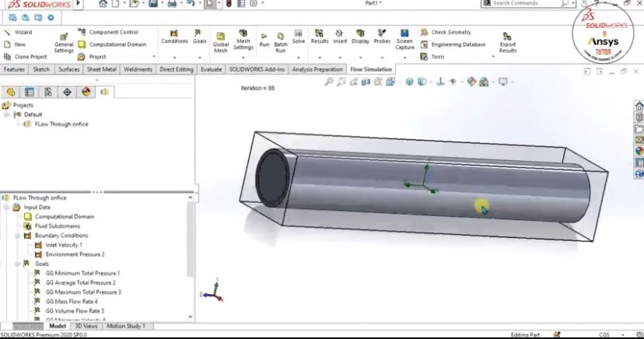Select Environment Pressure 2 boundary condition
This screenshot has width=644, height=339.
75,254
